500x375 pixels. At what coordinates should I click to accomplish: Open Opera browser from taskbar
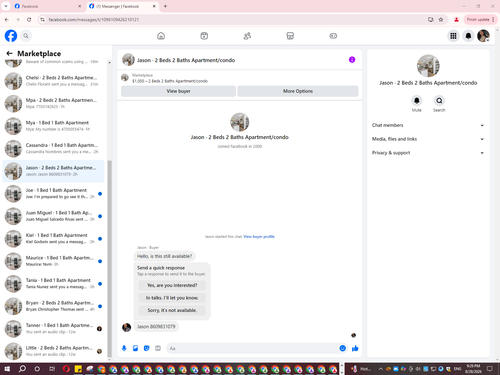coord(66,369)
